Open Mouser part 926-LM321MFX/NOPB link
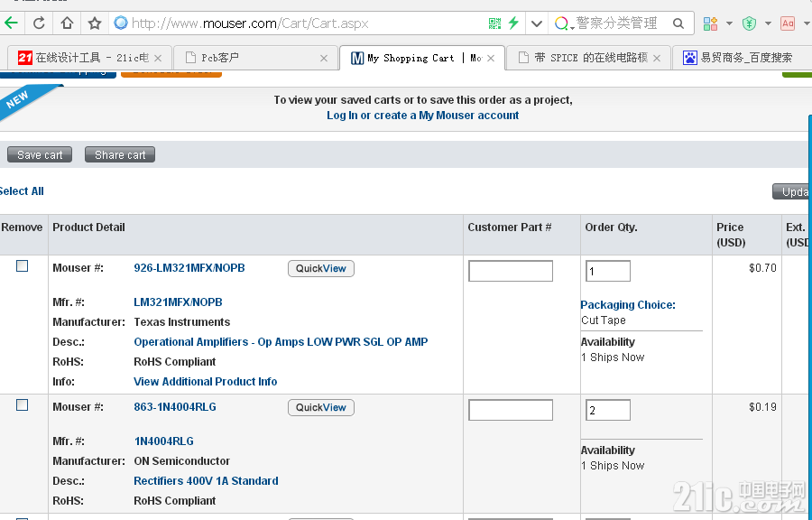The width and height of the screenshot is (812, 520). click(x=189, y=268)
